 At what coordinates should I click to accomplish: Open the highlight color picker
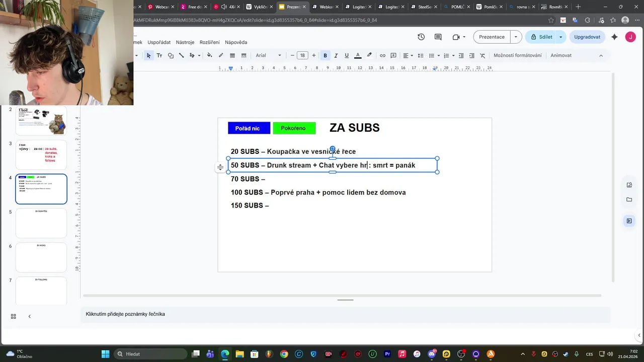point(369,55)
